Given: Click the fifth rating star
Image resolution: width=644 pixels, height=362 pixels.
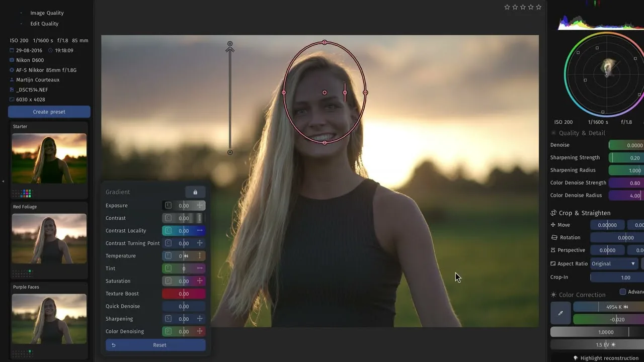Looking at the screenshot, I should tap(538, 7).
